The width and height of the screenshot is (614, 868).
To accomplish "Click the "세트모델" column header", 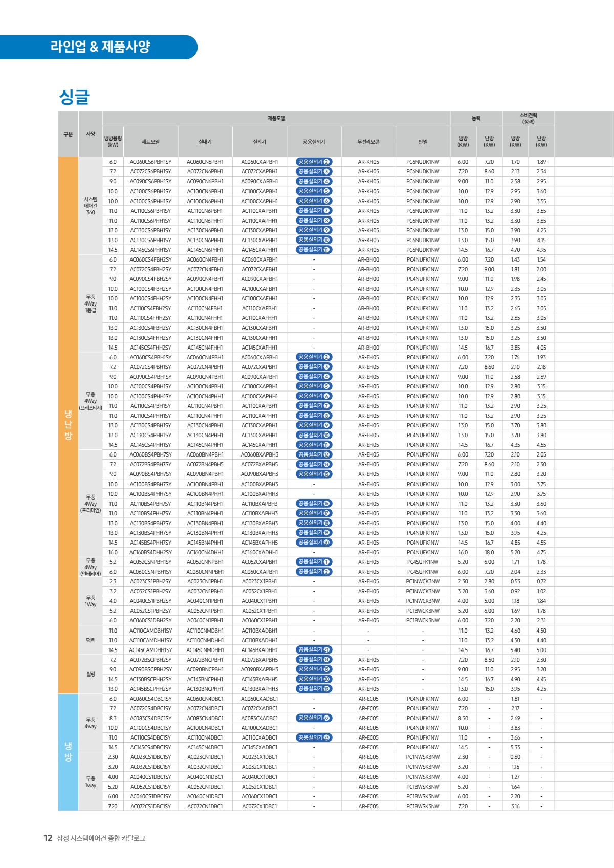I will tap(151, 142).
